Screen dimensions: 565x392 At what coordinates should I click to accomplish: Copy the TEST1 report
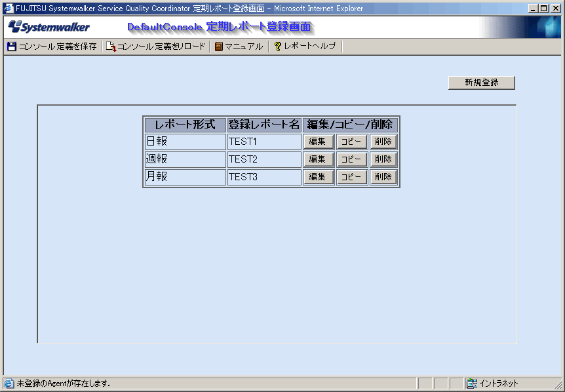[351, 142]
